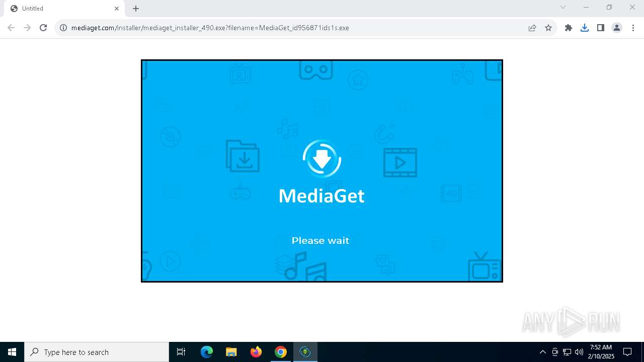Viewport: 644px width, 362px height.
Task: Switch to MediaGet installer taskbar icon
Action: coord(305,352)
